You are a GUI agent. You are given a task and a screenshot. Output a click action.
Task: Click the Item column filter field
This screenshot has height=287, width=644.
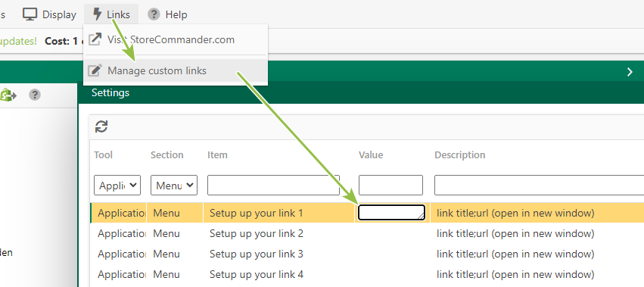click(273, 185)
